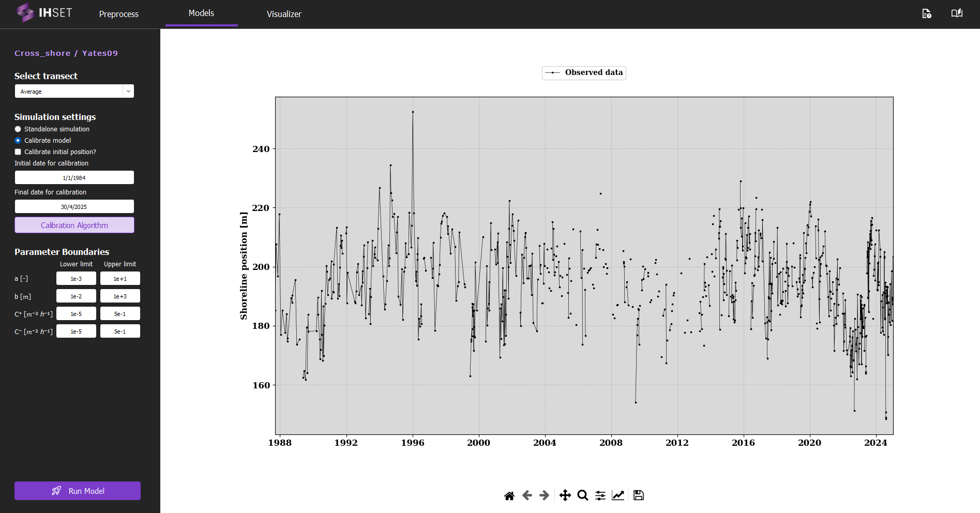This screenshot has width=980, height=513.
Task: Reset plot view with Home icon
Action: point(509,495)
